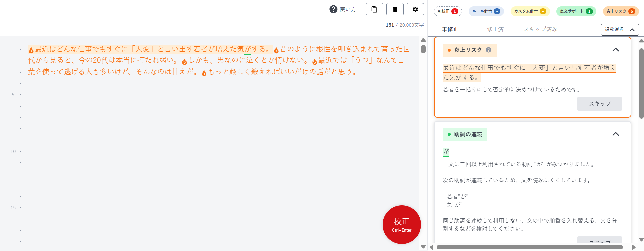Switch to the スキップ済み tab
Viewport: 644px width, 251px height.
pyautogui.click(x=540, y=29)
